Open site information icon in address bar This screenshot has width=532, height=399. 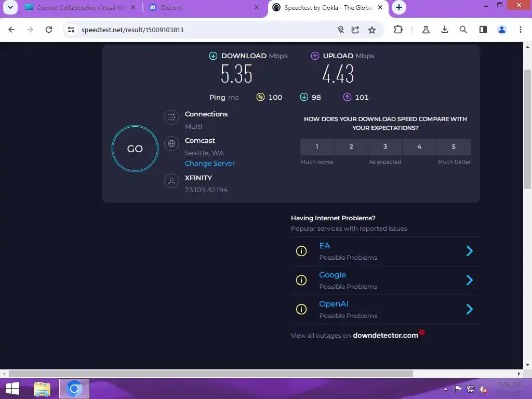coord(71,30)
